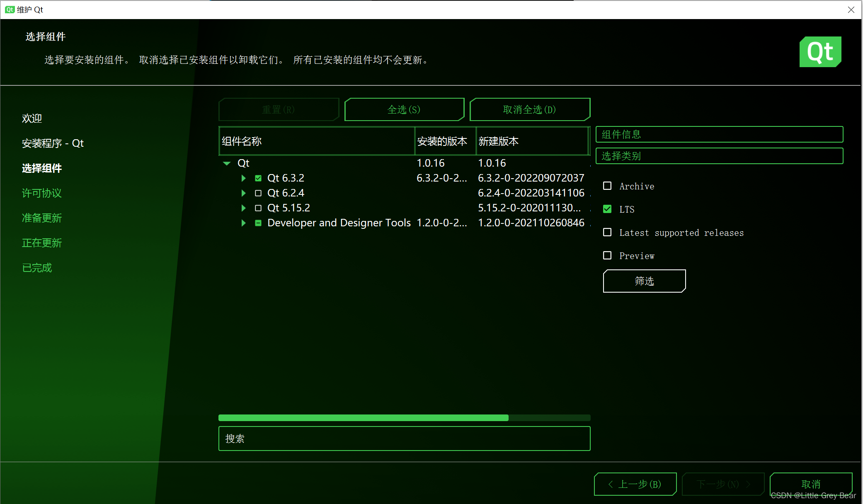Expand Developer and Designer Tools node

(x=243, y=223)
